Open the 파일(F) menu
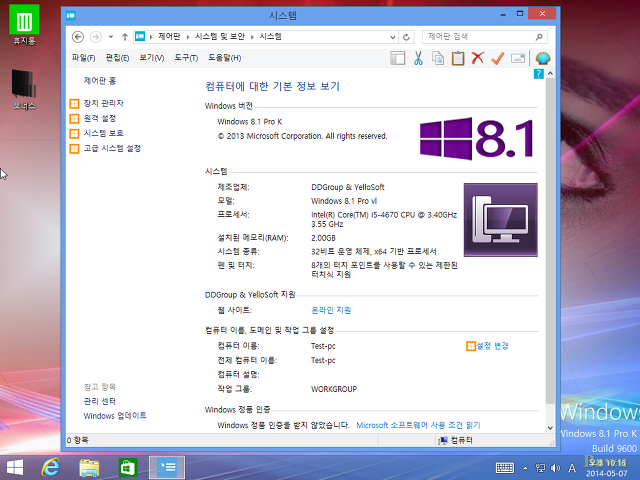640x480 pixels. (83, 58)
